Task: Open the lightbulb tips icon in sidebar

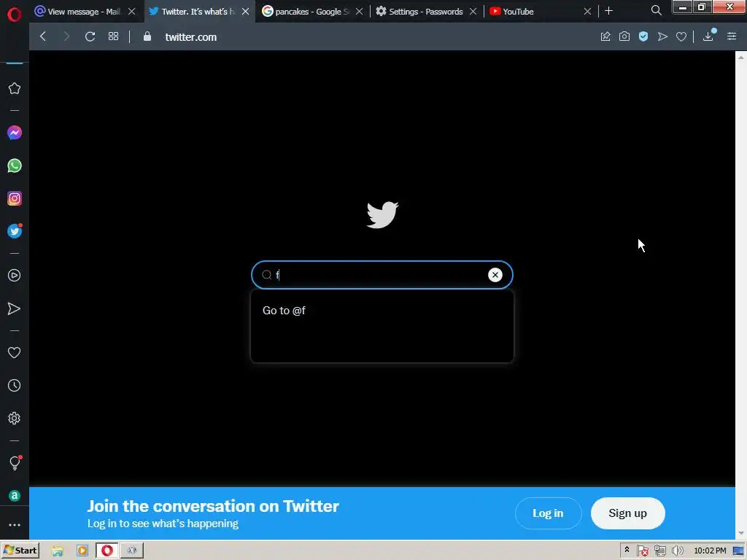Action: (x=15, y=463)
